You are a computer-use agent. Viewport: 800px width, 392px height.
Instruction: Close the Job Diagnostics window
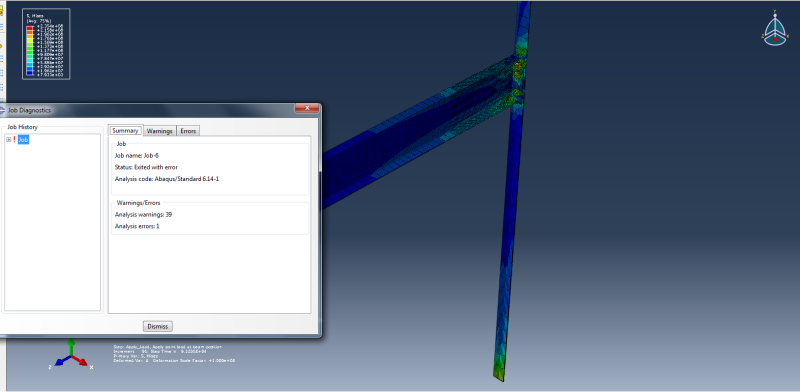click(x=307, y=108)
